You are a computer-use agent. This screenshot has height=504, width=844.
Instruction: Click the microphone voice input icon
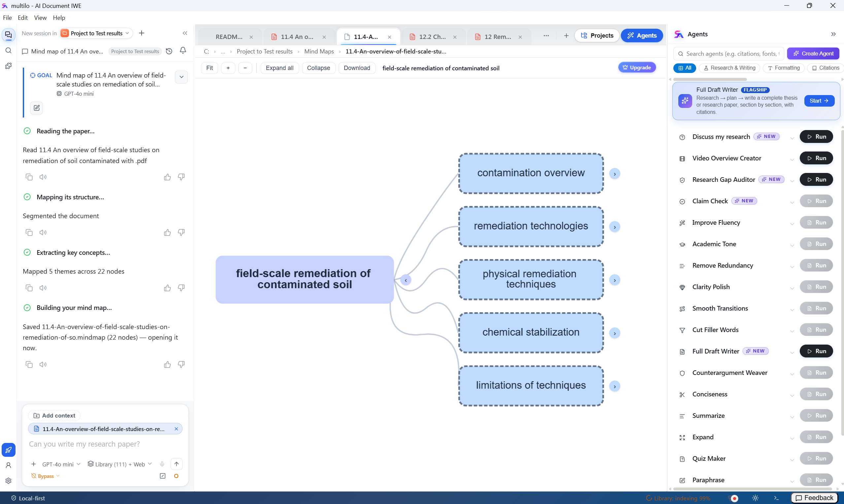162,464
